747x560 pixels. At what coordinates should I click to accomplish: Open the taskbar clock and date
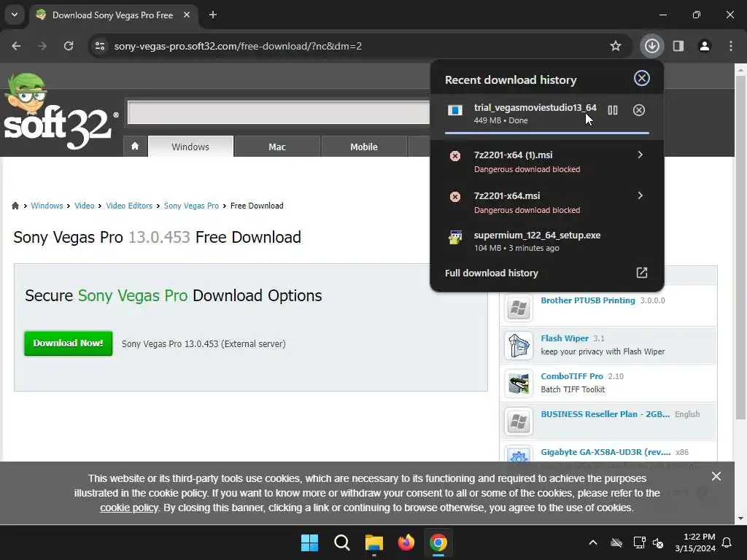(695, 542)
